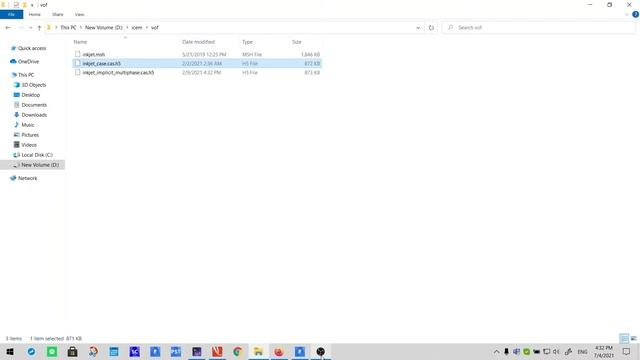Navigate to This PC in address bar
This screenshot has height=360, width=640.
68,27
